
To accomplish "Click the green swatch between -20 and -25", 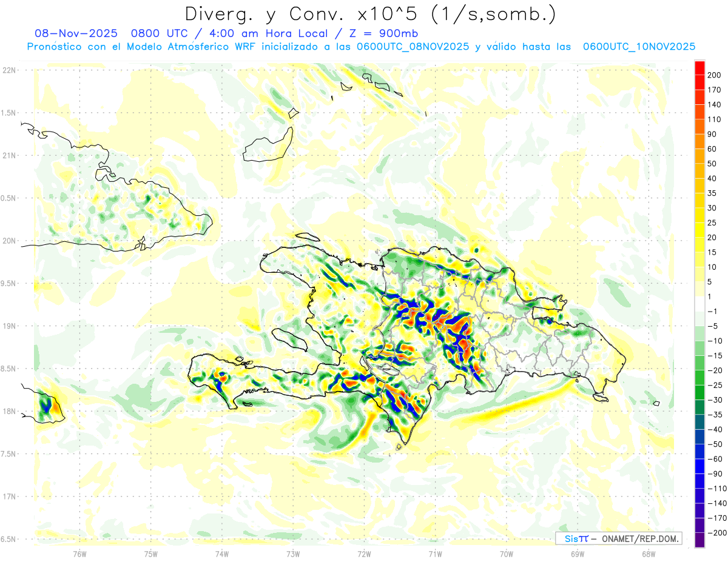I will click(x=700, y=378).
